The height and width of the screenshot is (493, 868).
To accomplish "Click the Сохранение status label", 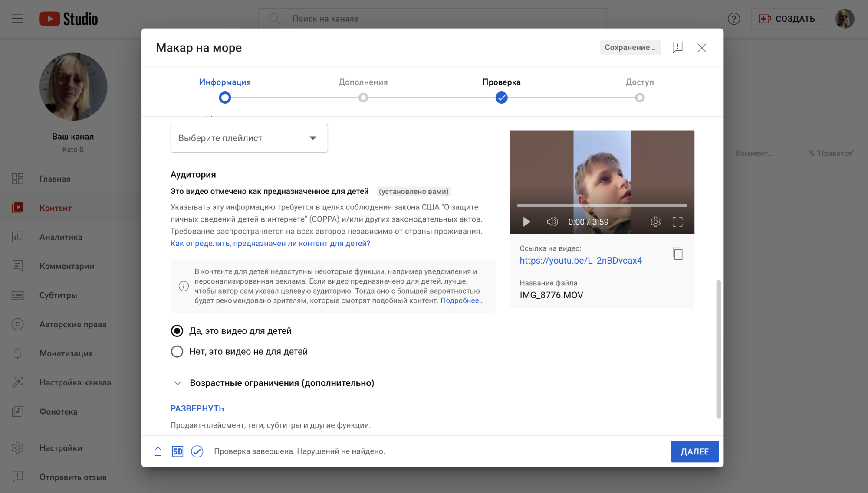I will (630, 47).
